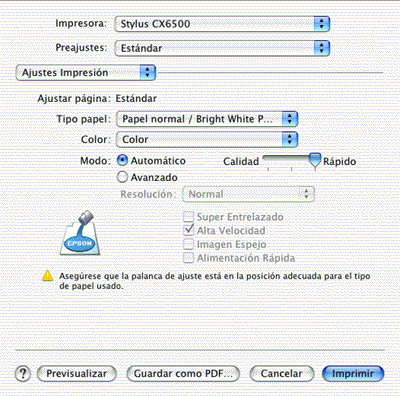Screen dimensions: 400x396
Task: Open the Color dropdown menu
Action: 207,139
